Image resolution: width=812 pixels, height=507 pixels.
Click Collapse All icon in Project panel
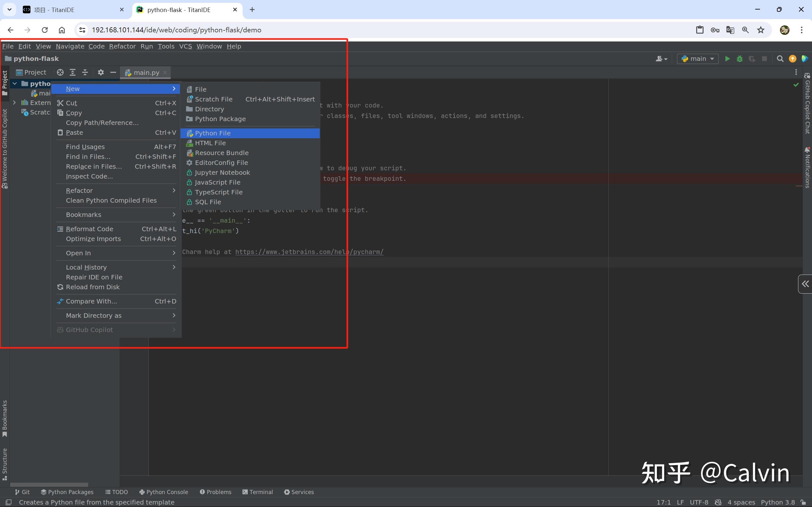point(85,72)
